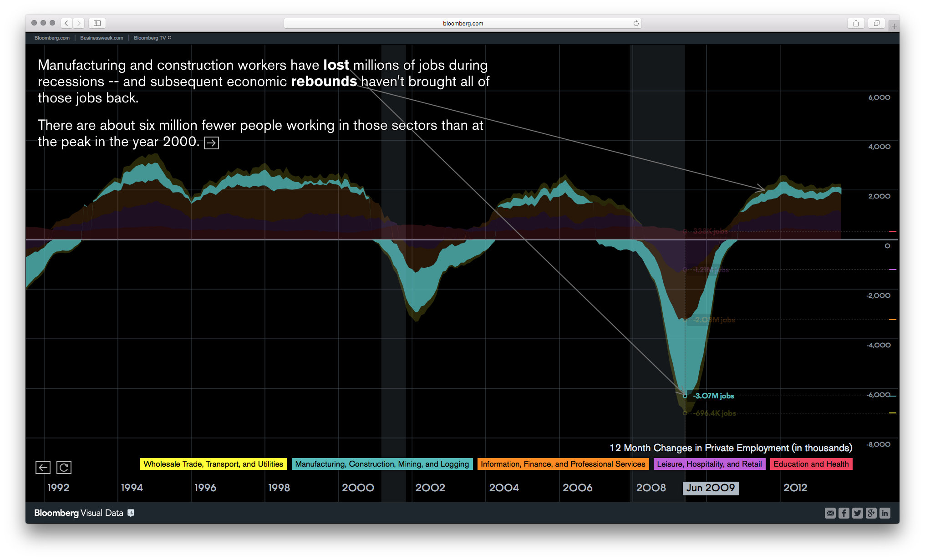Open email share icon in footer

click(830, 513)
